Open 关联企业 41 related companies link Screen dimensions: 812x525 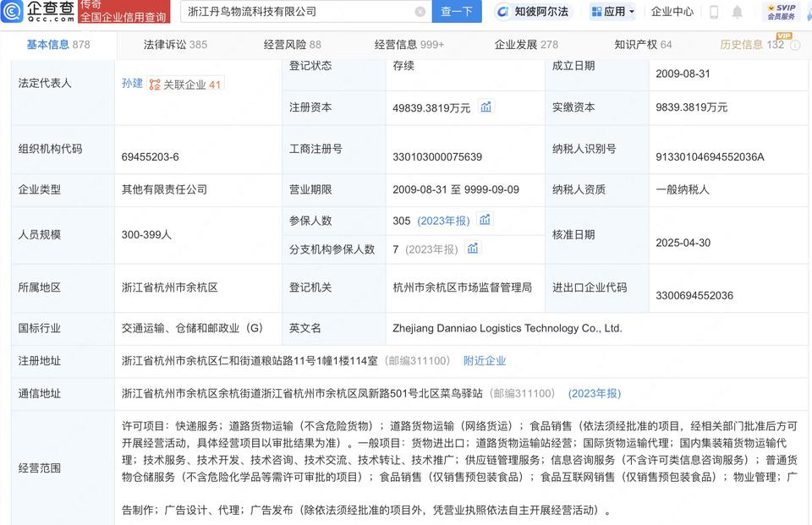[x=185, y=85]
